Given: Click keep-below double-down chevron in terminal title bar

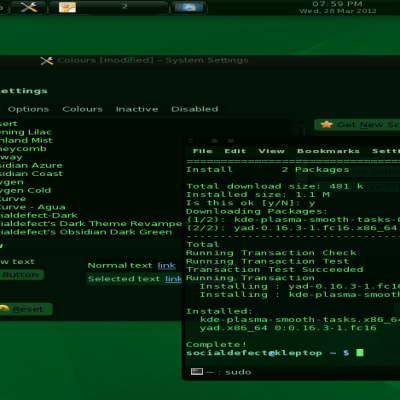Looking at the screenshot, I should click(x=231, y=141).
